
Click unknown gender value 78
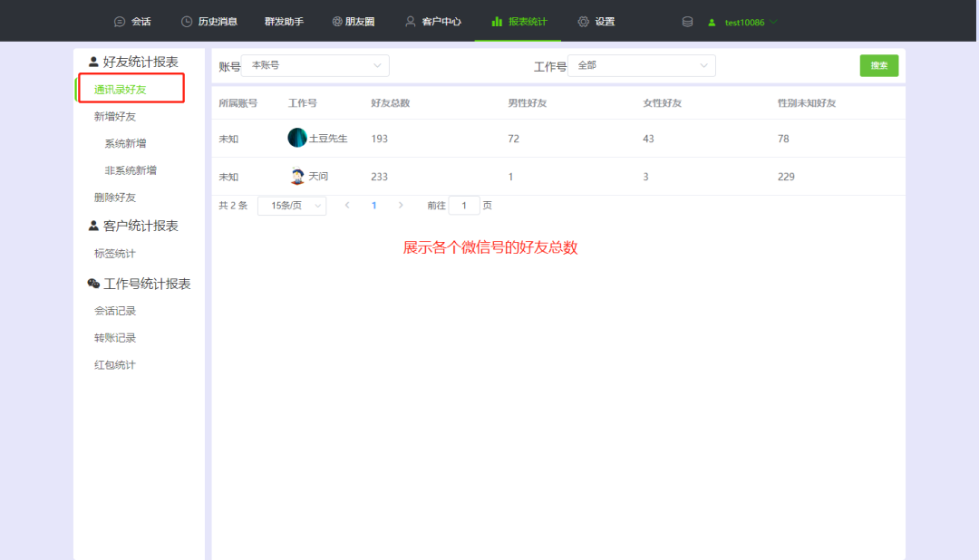tap(783, 139)
